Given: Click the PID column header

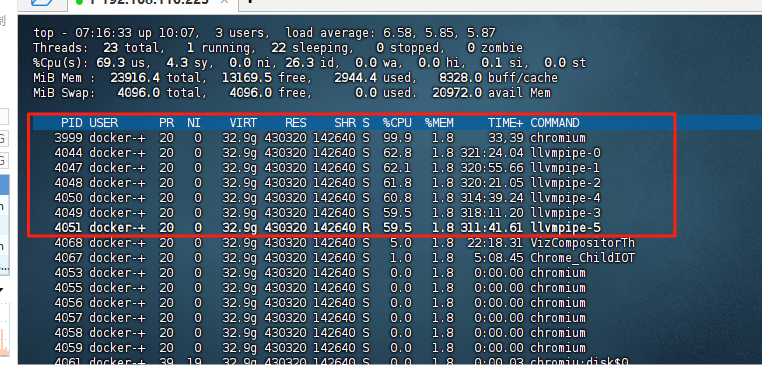Looking at the screenshot, I should click(71, 123).
